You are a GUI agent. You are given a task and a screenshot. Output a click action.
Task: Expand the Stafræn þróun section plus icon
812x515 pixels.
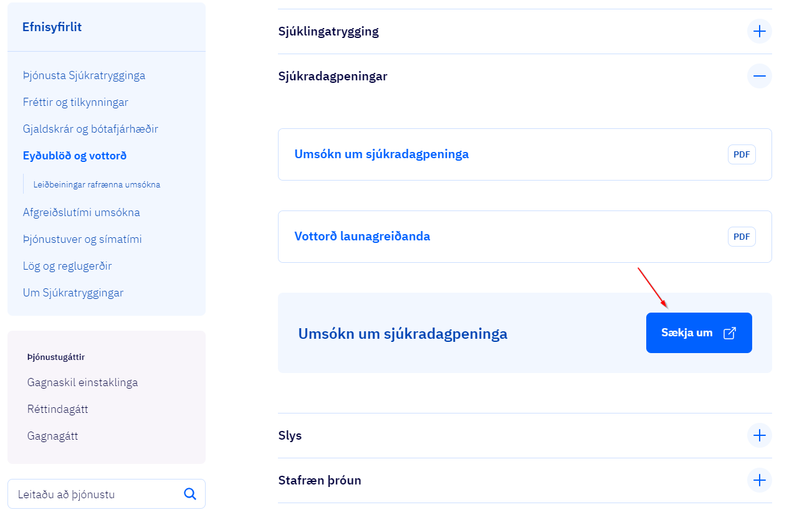click(759, 480)
